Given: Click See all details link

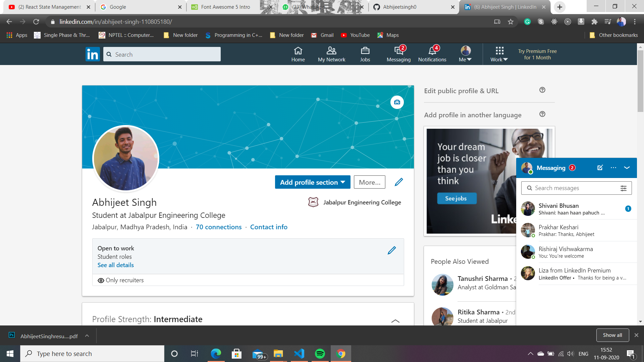Looking at the screenshot, I should pos(116,265).
